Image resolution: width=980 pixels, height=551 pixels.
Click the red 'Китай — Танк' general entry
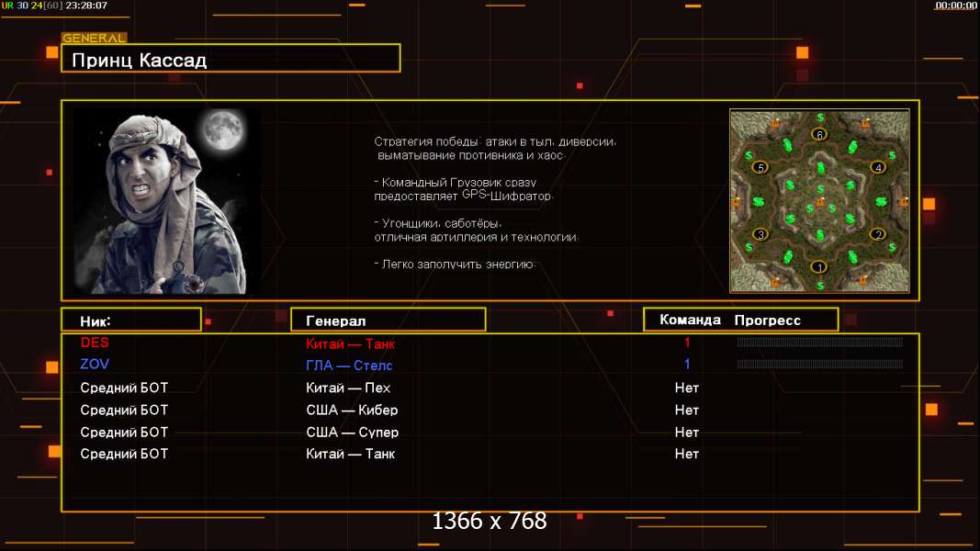pyautogui.click(x=350, y=343)
